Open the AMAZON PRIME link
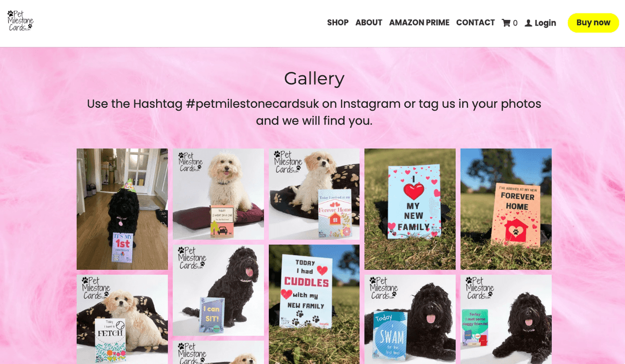This screenshot has width=625, height=364. [419, 23]
